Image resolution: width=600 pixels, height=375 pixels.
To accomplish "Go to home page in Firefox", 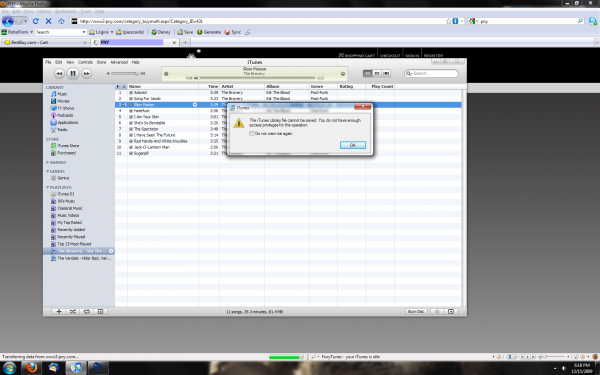I will tap(61, 21).
